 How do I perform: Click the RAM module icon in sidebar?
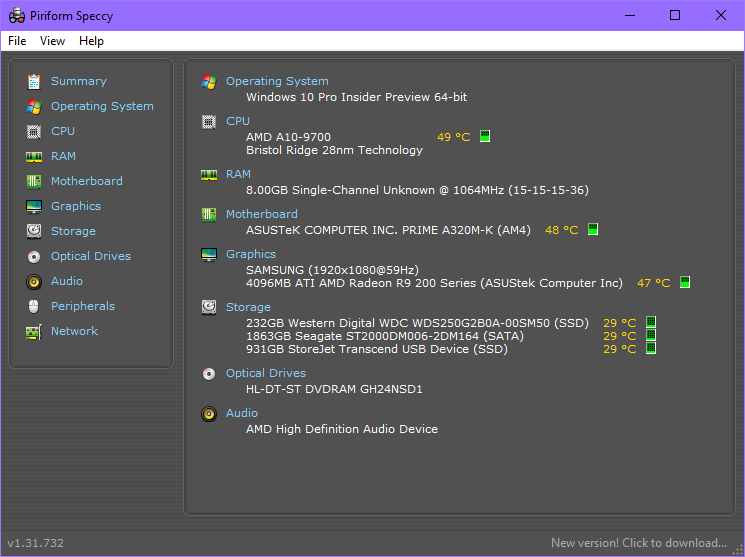click(34, 156)
